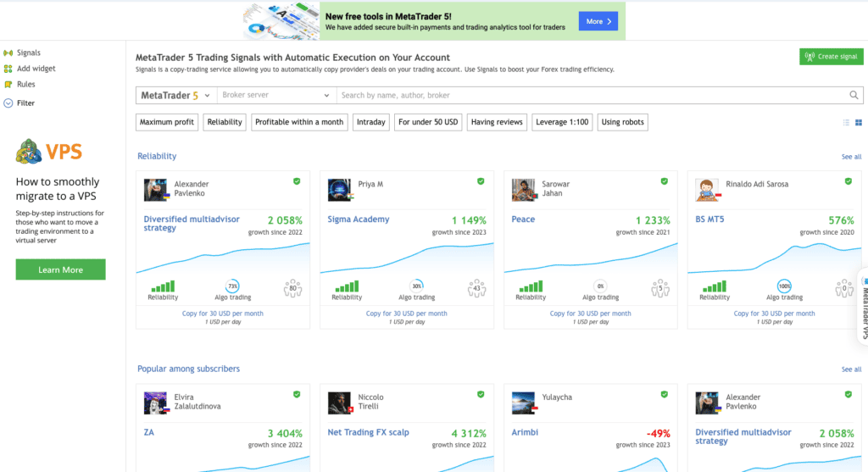The height and width of the screenshot is (472, 868).
Task: Click the 73% Algo trading indicator
Action: (x=232, y=286)
